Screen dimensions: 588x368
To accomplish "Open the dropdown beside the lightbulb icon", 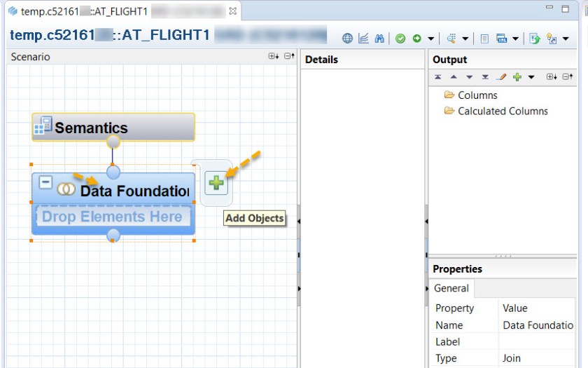I will click(566, 39).
